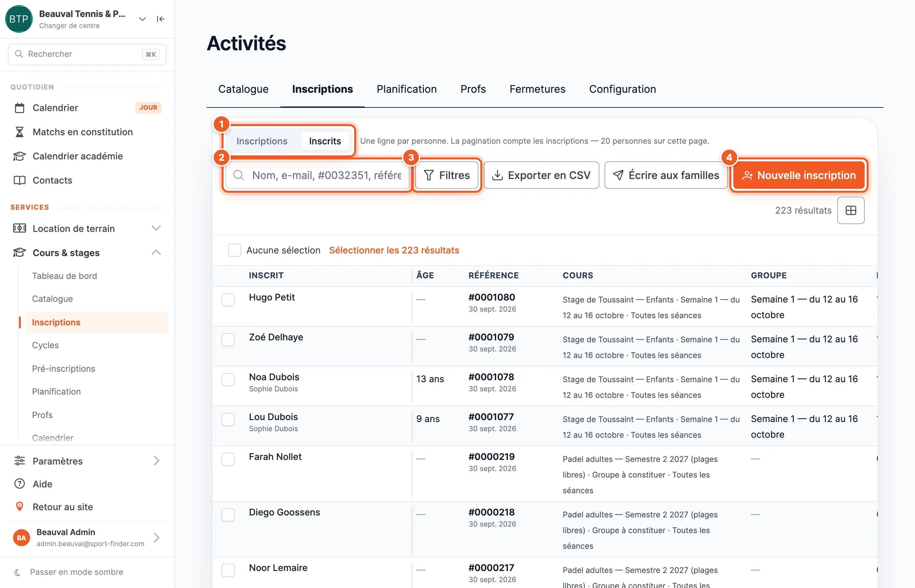The image size is (915, 588).
Task: Check the box for Diego Goossens
Action: 228,515
